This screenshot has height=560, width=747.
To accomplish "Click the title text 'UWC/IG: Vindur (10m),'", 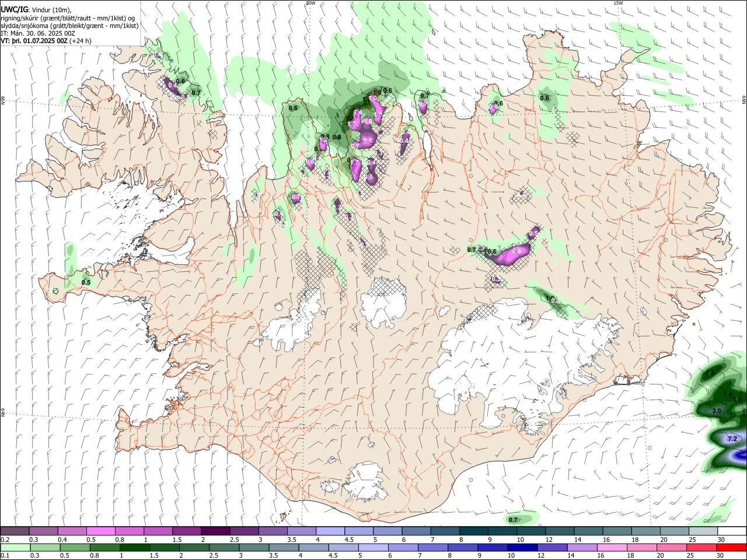I will (36, 10).
